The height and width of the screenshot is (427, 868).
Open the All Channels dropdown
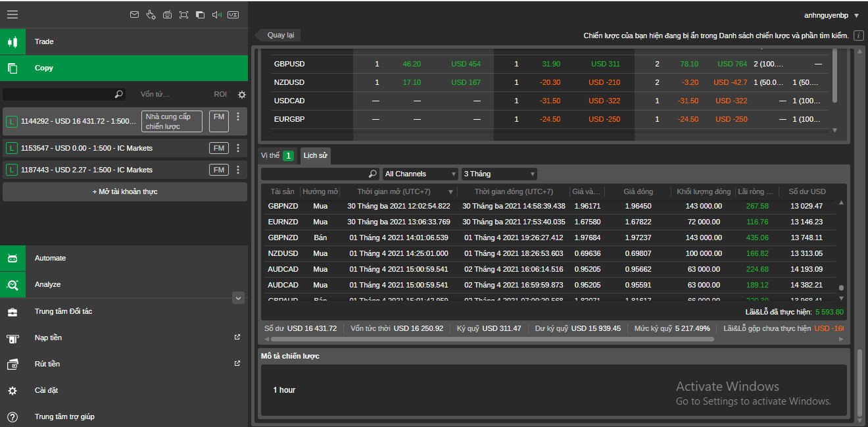421,174
